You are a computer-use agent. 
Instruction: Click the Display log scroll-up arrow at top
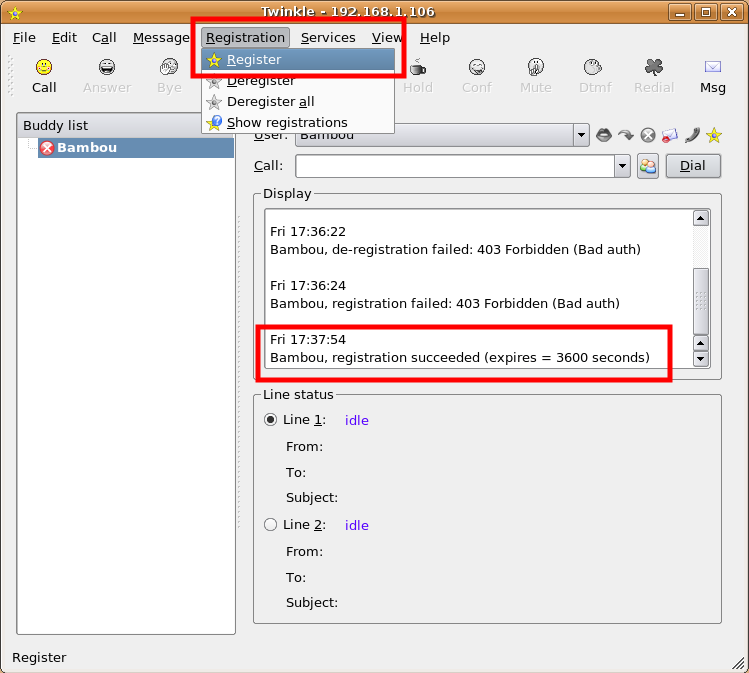click(701, 218)
